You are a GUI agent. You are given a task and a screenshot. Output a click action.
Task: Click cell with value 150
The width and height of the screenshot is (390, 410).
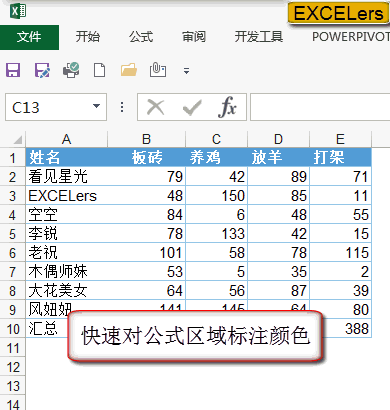tap(217, 195)
